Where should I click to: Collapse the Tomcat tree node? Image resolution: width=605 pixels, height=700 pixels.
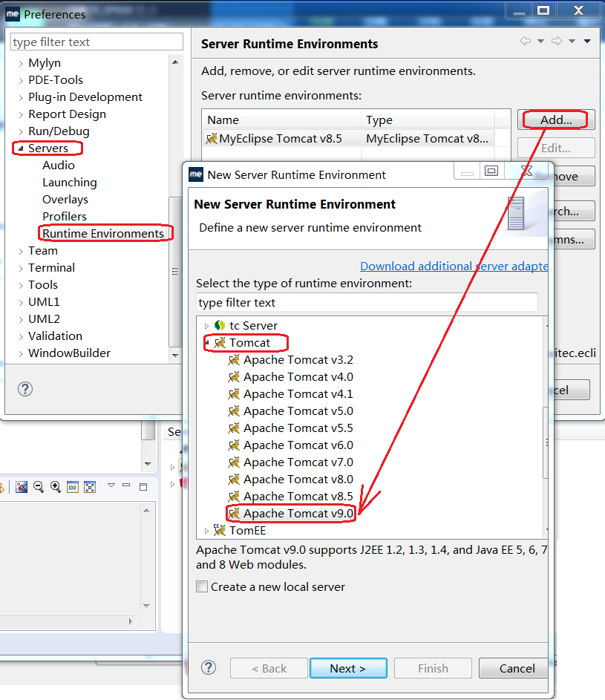206,343
